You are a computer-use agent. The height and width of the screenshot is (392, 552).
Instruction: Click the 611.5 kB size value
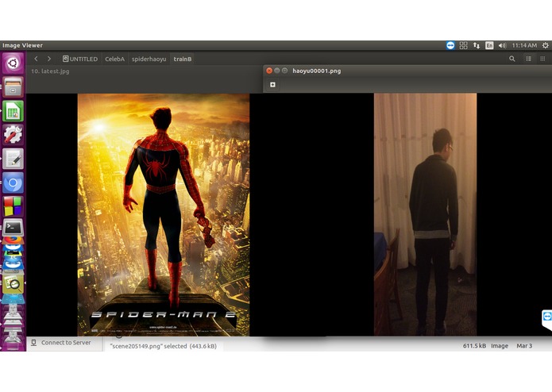pyautogui.click(x=474, y=346)
